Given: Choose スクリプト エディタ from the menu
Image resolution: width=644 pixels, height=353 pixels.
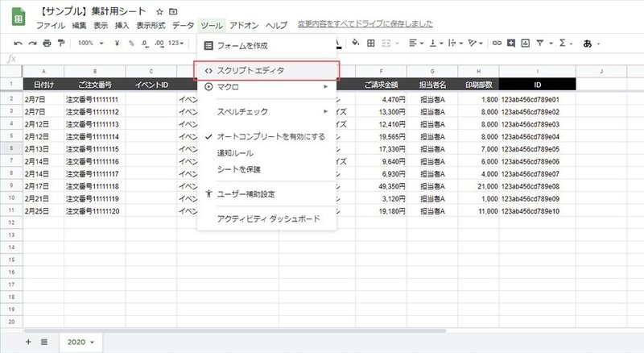Looking at the screenshot, I should click(267, 71).
